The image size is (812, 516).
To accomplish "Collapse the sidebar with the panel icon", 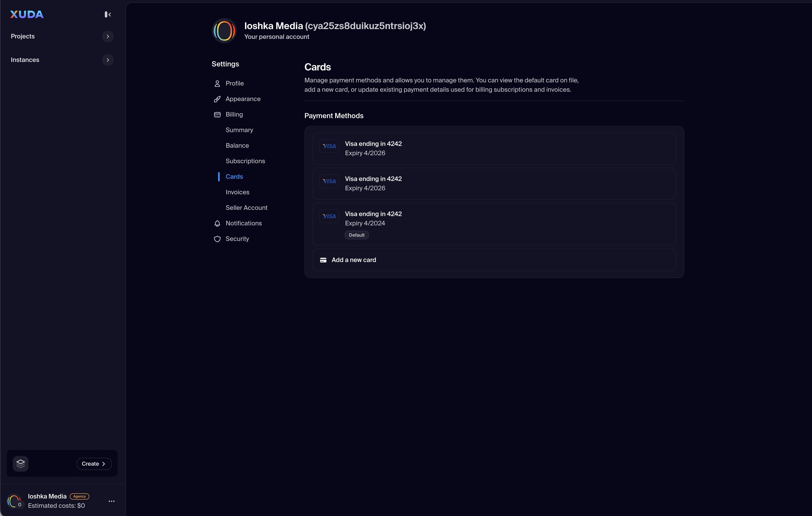I will (x=107, y=14).
